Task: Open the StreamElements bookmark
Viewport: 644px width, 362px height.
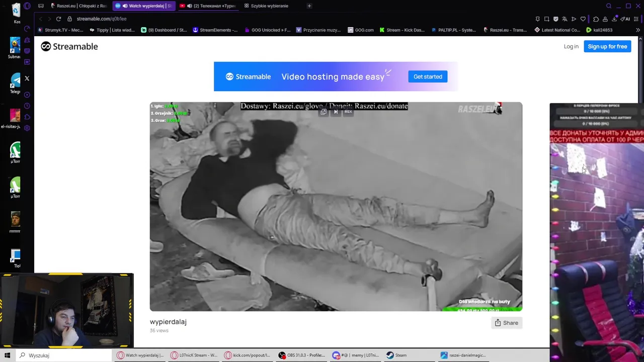Action: click(x=215, y=30)
